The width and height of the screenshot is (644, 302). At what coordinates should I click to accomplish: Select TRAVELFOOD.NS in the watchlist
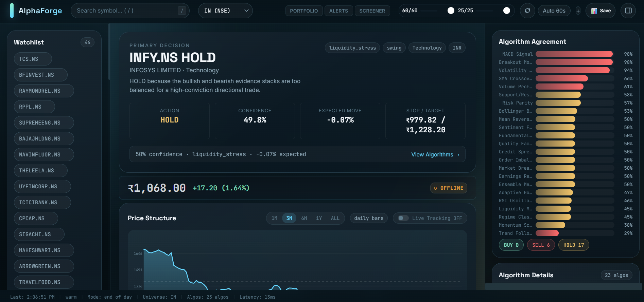(x=44, y=282)
